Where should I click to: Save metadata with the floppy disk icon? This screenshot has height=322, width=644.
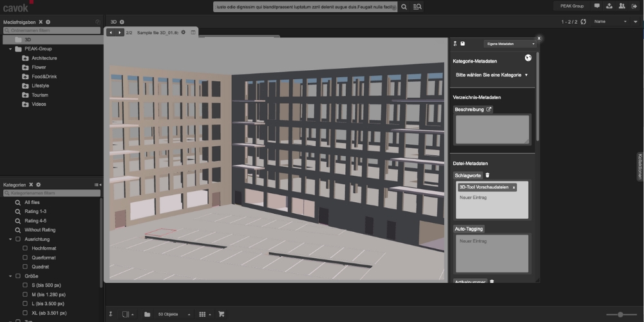click(463, 44)
